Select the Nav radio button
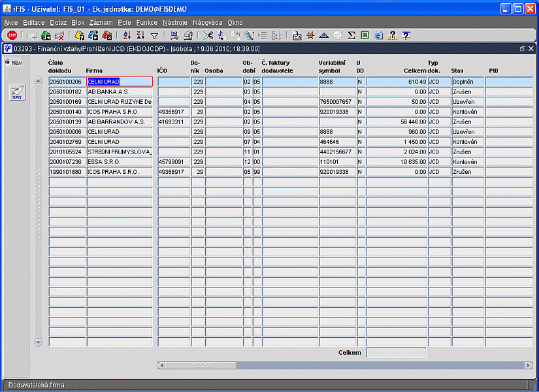 coord(8,62)
